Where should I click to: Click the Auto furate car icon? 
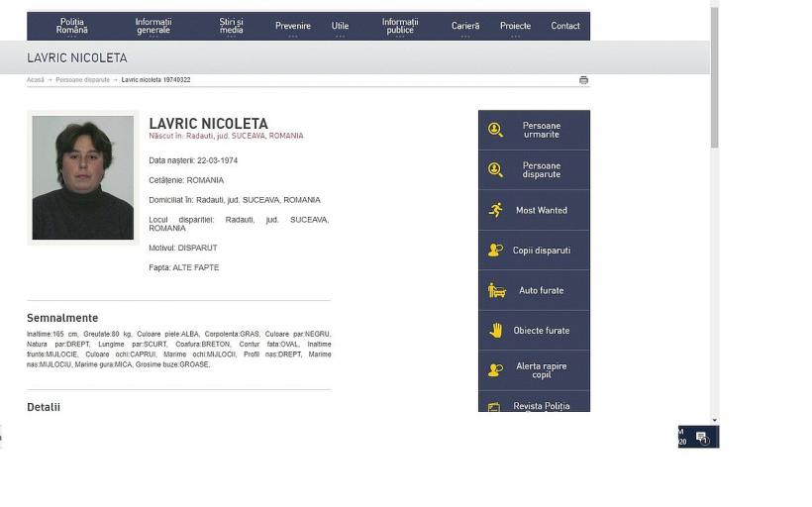[496, 290]
